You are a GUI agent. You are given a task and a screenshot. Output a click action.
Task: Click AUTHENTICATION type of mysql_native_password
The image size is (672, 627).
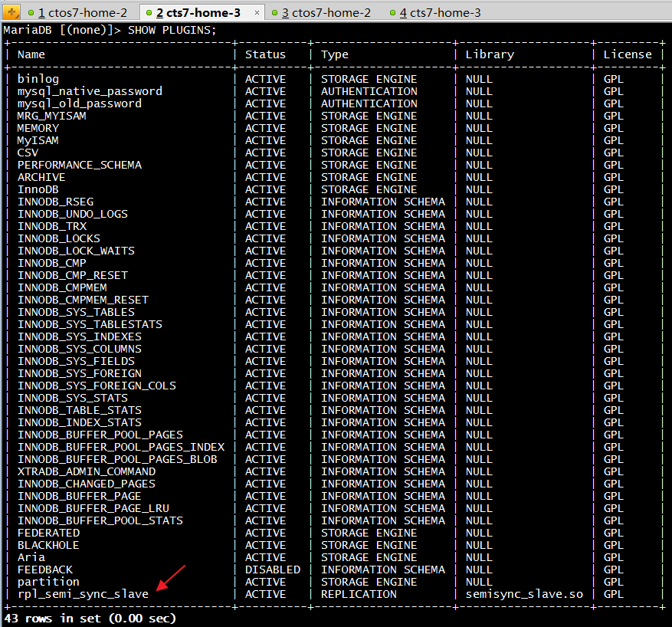coord(369,91)
